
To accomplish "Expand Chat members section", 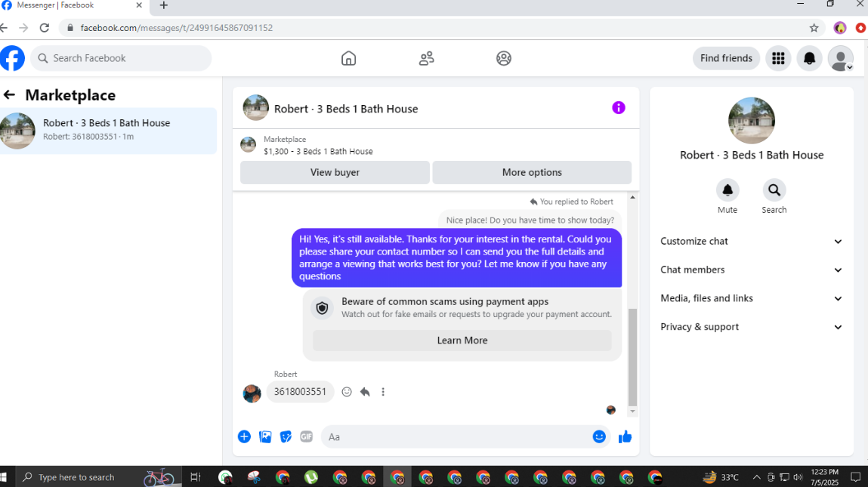I will pos(751,270).
